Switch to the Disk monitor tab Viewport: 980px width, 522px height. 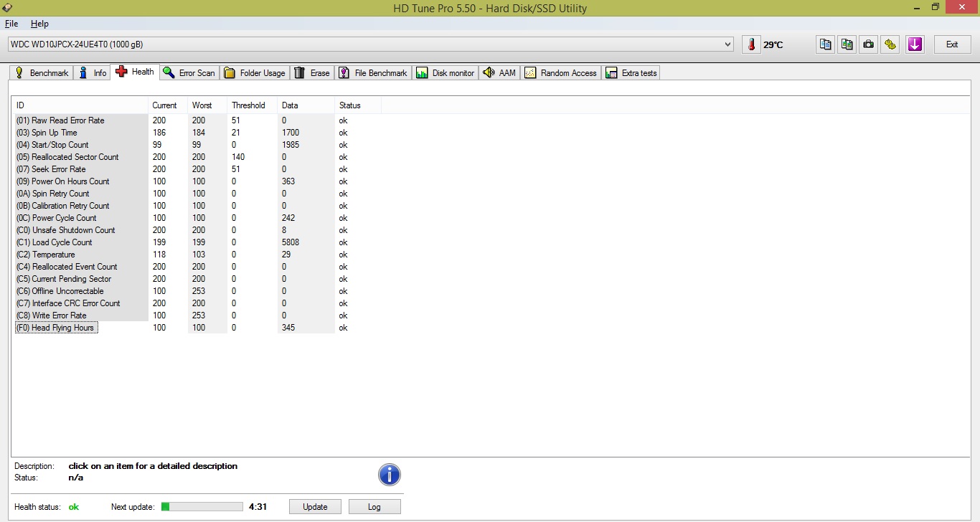click(x=446, y=73)
